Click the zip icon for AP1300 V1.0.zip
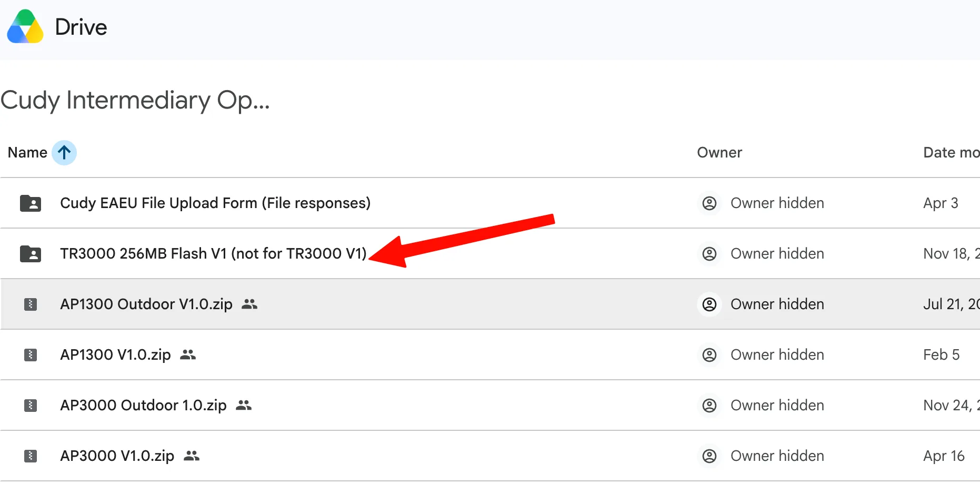 31,355
